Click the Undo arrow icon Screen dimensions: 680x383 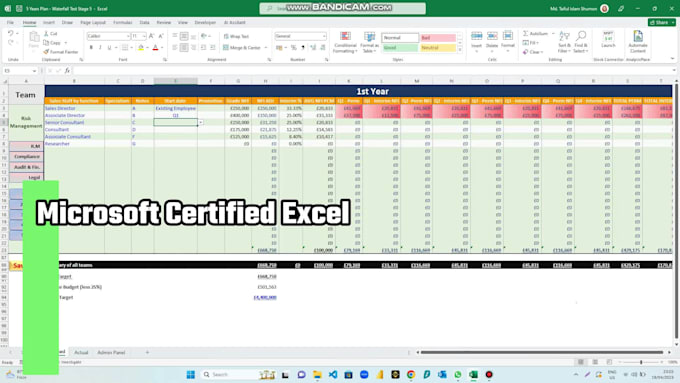click(10, 33)
